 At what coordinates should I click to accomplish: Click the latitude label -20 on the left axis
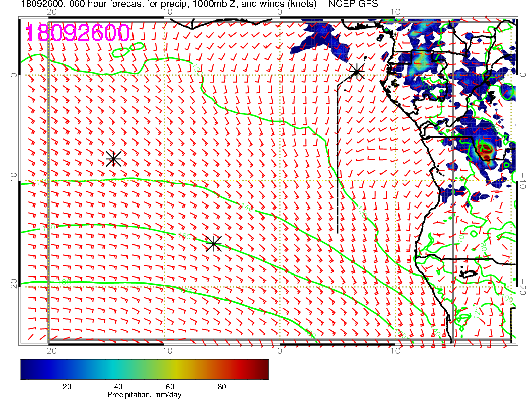coord(13,287)
